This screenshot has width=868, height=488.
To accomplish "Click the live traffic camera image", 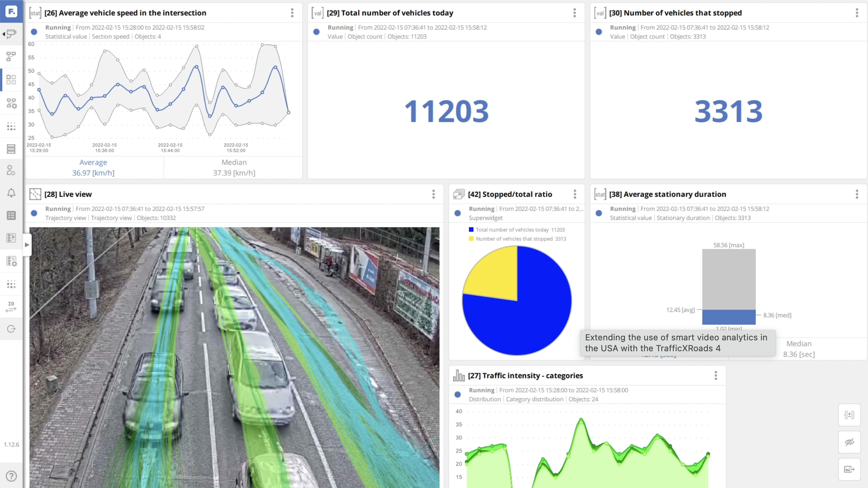I will point(234,357).
